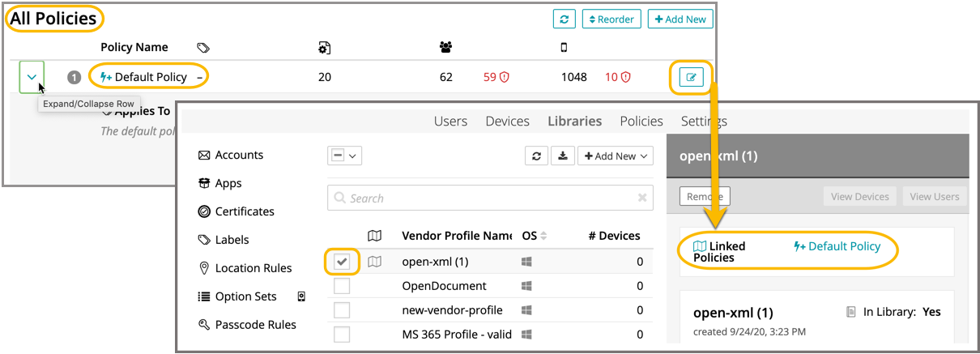
Task: Switch to the Devices tab
Action: pos(507,121)
